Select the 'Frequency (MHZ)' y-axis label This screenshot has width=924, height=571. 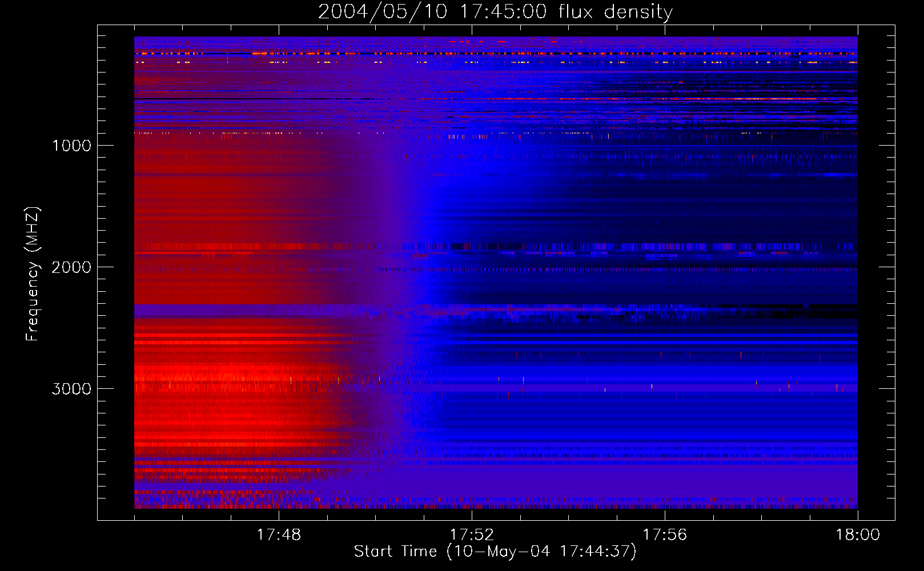tap(32, 274)
